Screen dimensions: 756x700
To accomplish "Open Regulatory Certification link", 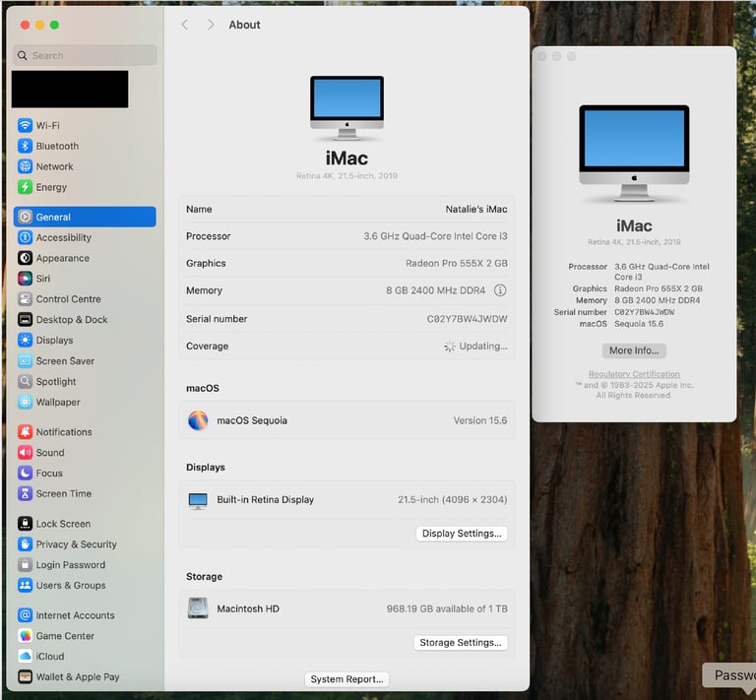I will (634, 374).
